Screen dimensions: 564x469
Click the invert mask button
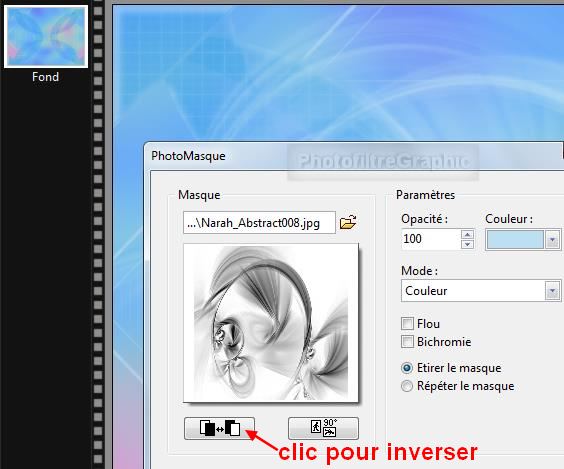click(219, 428)
